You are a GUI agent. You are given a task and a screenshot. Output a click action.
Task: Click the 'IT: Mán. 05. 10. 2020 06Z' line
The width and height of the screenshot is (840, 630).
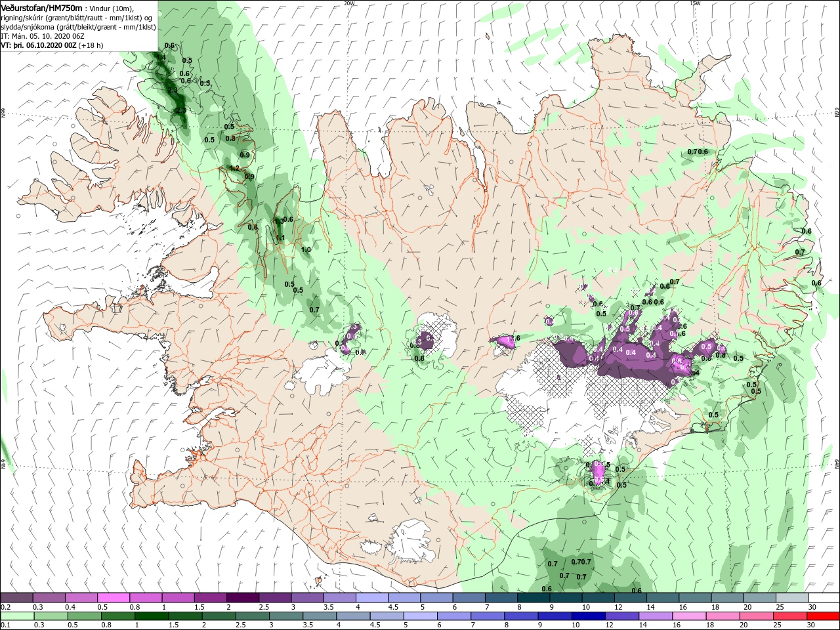coord(43,36)
